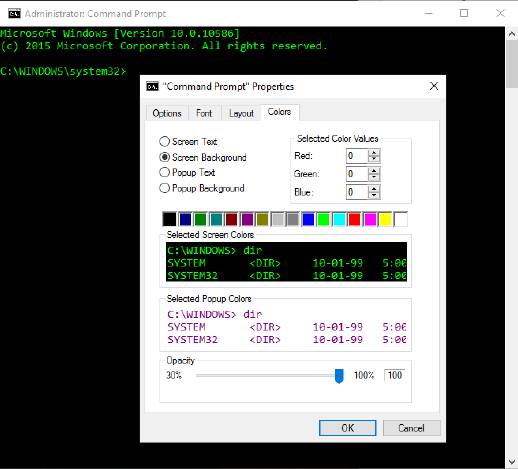
Task: Click the Command Prompt scrollbar down arrow
Action: pos(512,462)
